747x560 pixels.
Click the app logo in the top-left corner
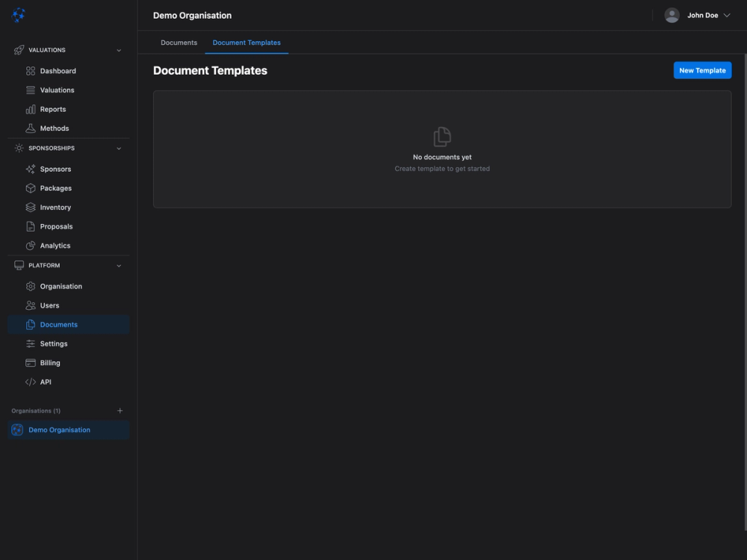coord(17,13)
